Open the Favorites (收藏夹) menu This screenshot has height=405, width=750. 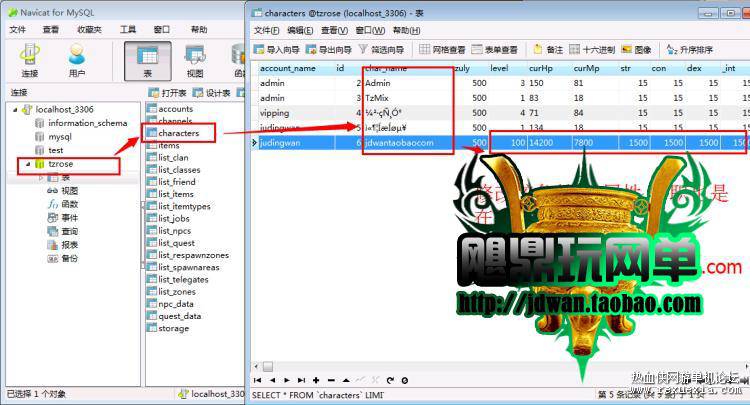tap(89, 29)
